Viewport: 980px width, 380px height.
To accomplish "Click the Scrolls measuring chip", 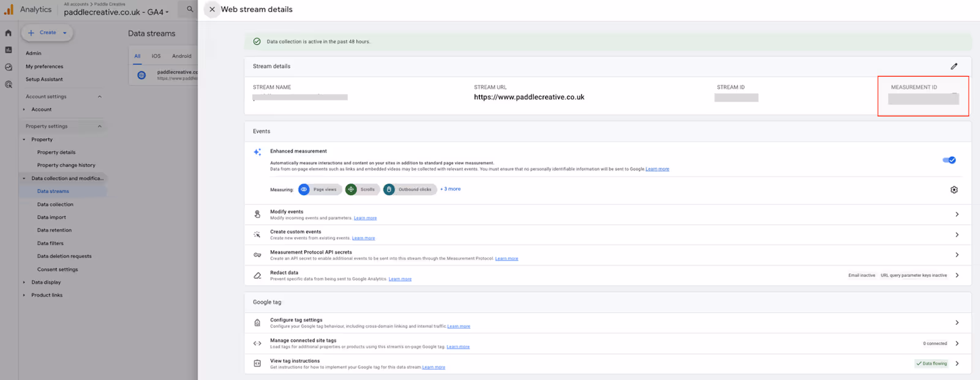I will (362, 189).
